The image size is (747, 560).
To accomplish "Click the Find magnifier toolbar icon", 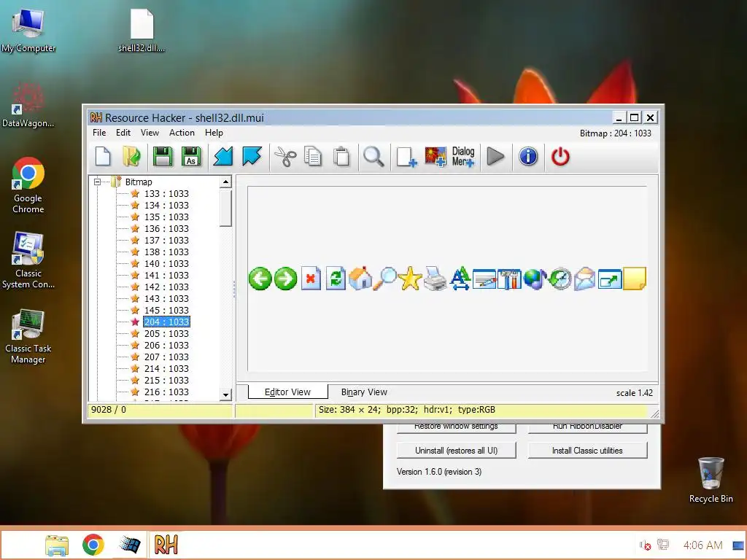I will [x=373, y=157].
